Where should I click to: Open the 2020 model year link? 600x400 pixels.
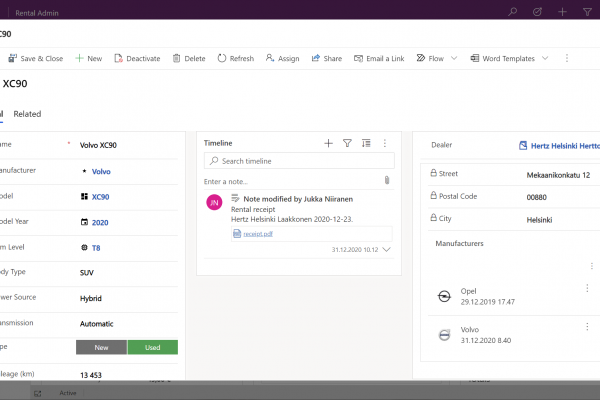click(100, 222)
